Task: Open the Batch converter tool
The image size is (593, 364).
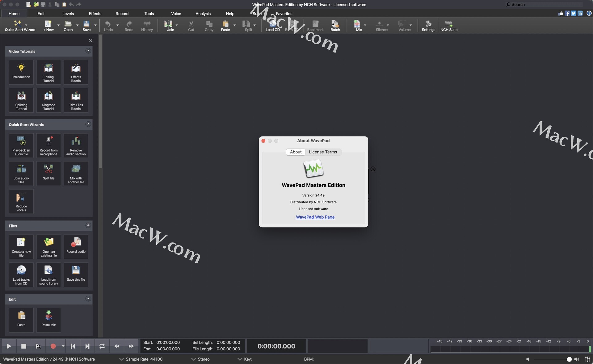Action: [335, 26]
